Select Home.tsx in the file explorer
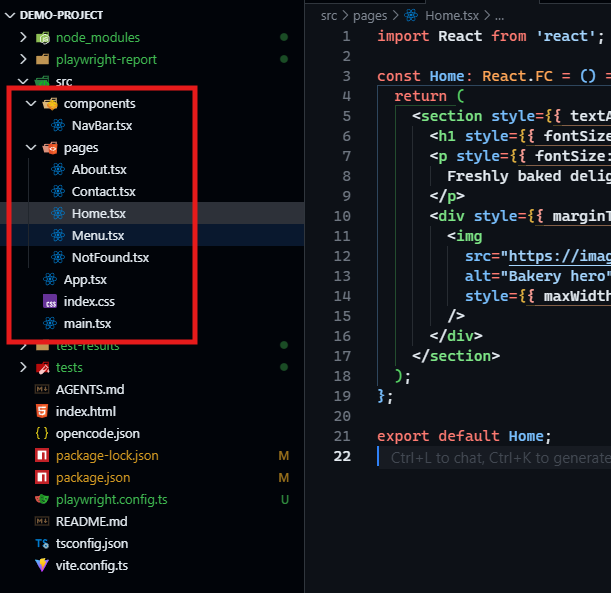 click(99, 214)
